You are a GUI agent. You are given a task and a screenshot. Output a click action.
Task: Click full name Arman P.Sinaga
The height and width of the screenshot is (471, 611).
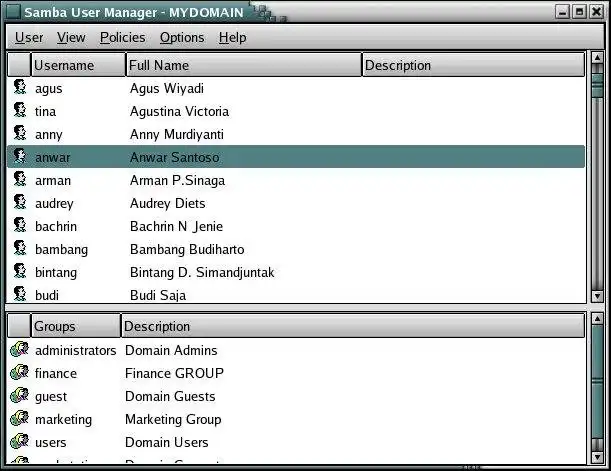(x=177, y=181)
